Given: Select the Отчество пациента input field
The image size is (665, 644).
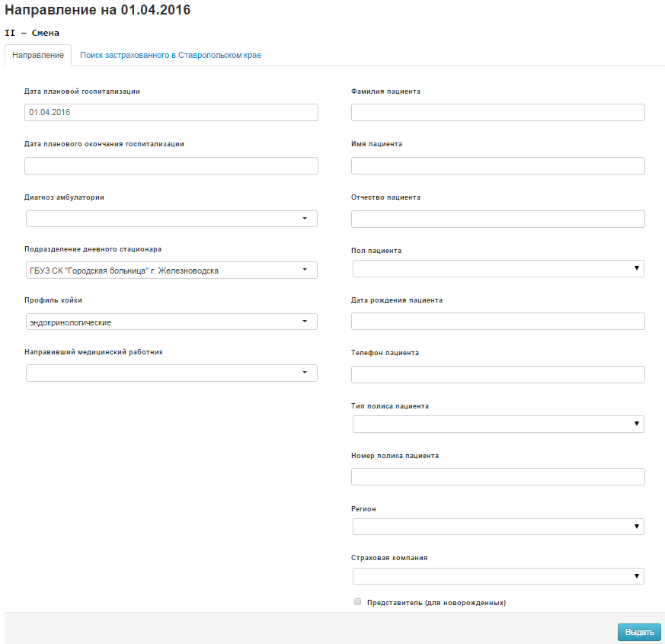Looking at the screenshot, I should (498, 219).
